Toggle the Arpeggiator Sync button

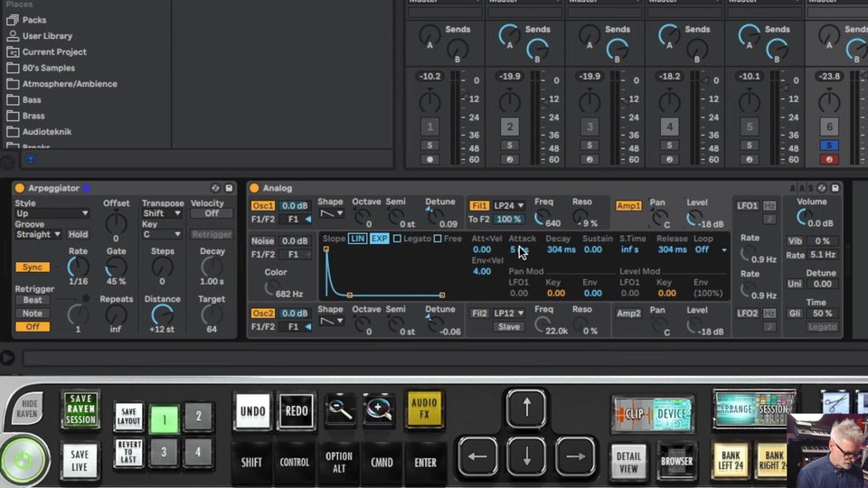click(x=33, y=267)
